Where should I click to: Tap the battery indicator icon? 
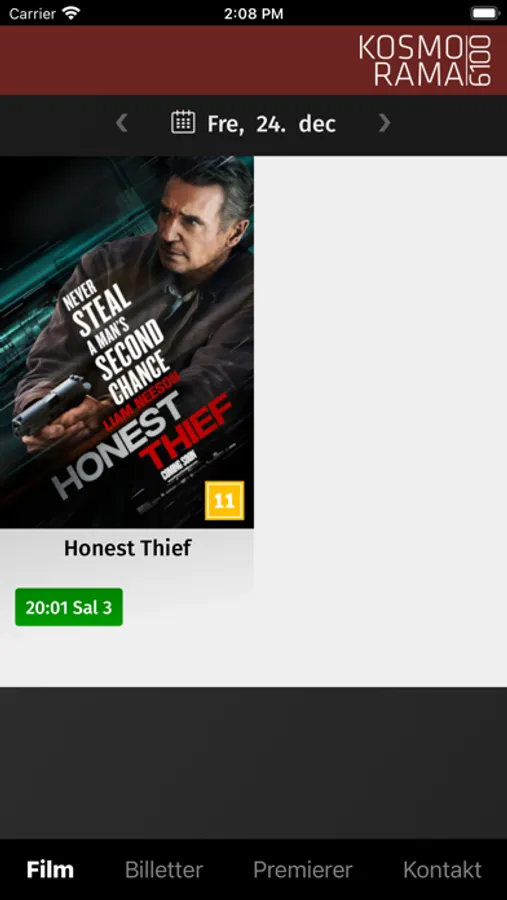tap(485, 13)
